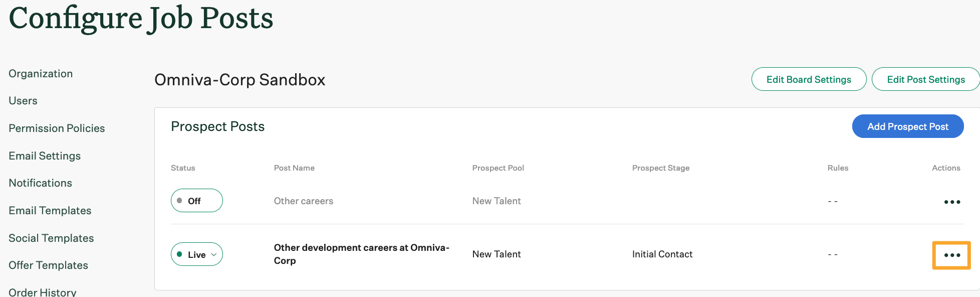The width and height of the screenshot is (980, 297).
Task: Toggle the Off status for Other careers
Action: pos(196,200)
